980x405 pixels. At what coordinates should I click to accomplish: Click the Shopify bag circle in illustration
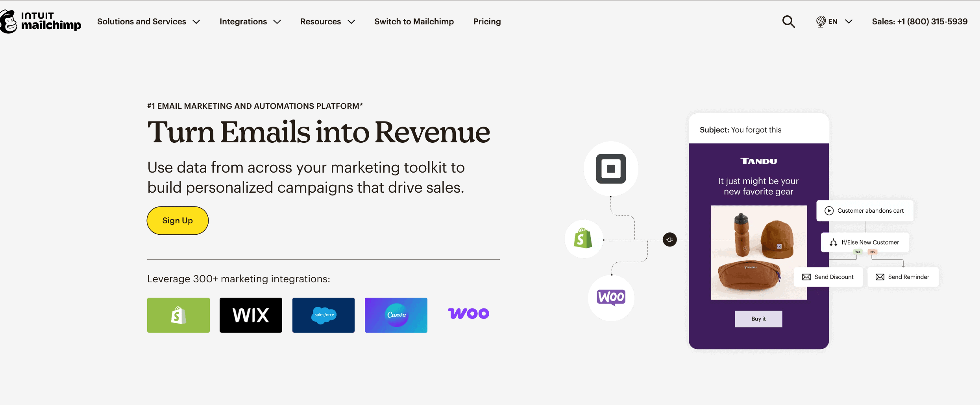coord(584,239)
